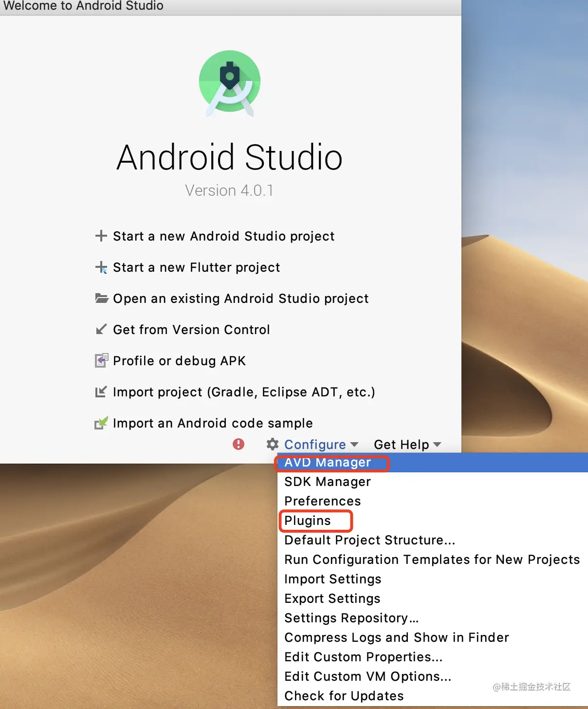Choose Export Settings menu item
Screen dimensions: 588x709
(x=432, y=598)
